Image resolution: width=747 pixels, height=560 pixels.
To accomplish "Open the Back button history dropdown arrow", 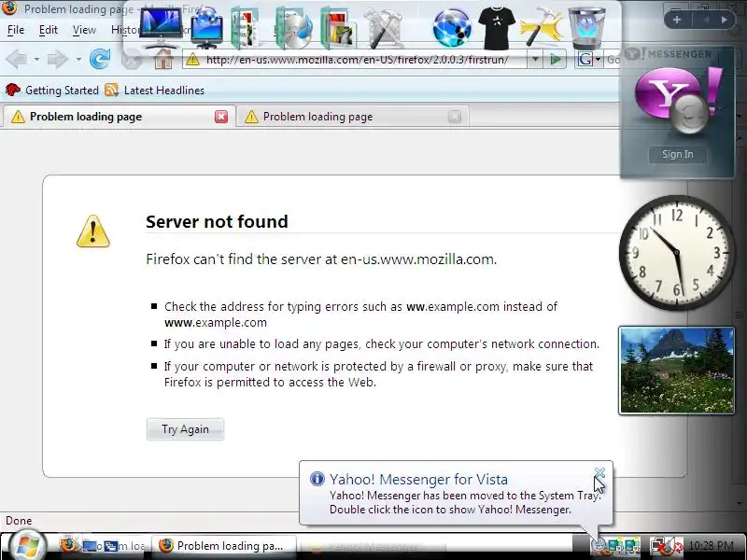I will (x=36, y=60).
